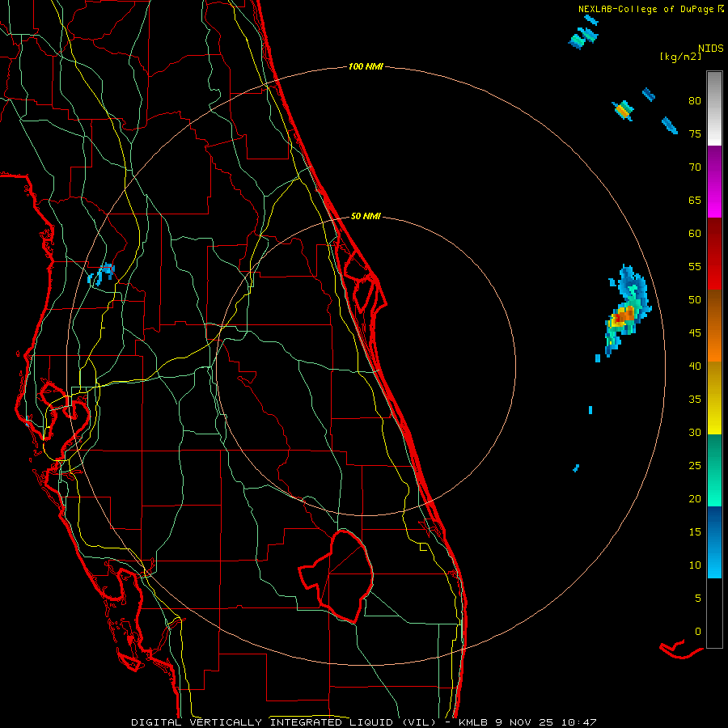The width and height of the screenshot is (728, 728).
Task: Click the 10:47 timestamp in the caption
Action: click(579, 722)
